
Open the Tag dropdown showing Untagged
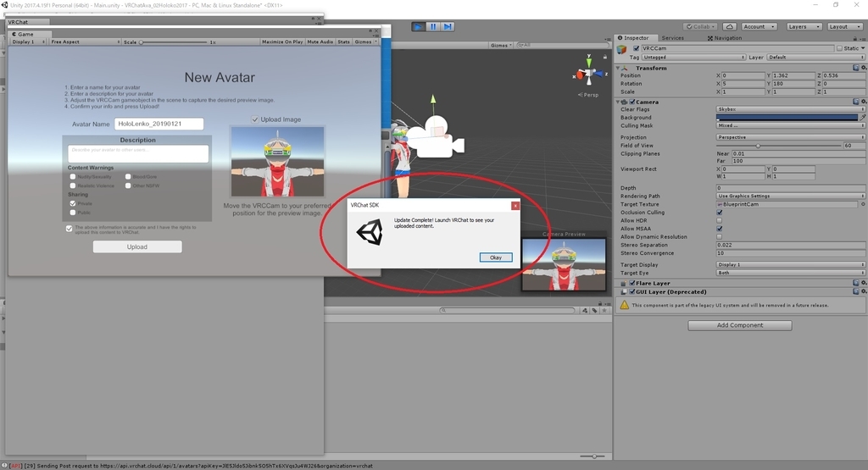693,57
